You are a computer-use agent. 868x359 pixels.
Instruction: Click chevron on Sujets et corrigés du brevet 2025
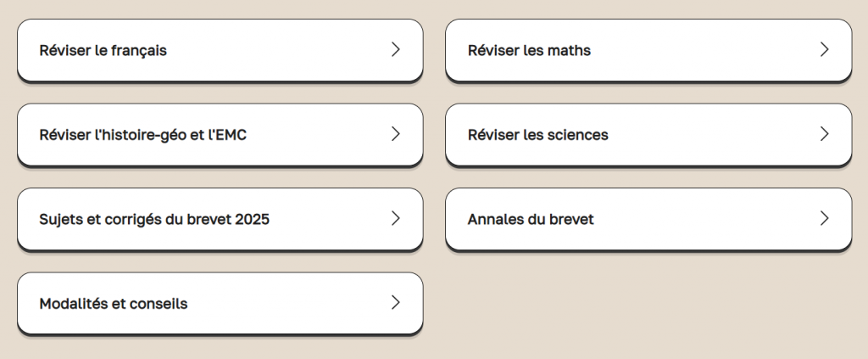click(395, 219)
